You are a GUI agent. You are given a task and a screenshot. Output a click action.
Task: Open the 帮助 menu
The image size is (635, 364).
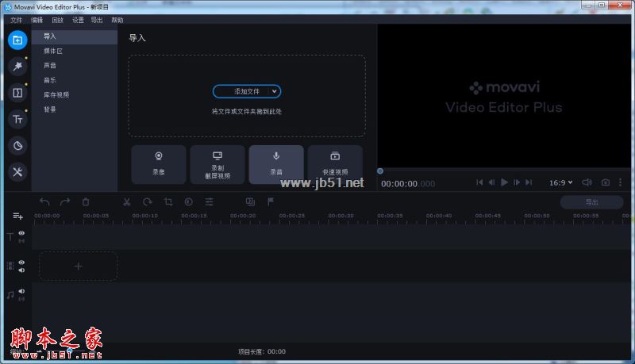[117, 20]
